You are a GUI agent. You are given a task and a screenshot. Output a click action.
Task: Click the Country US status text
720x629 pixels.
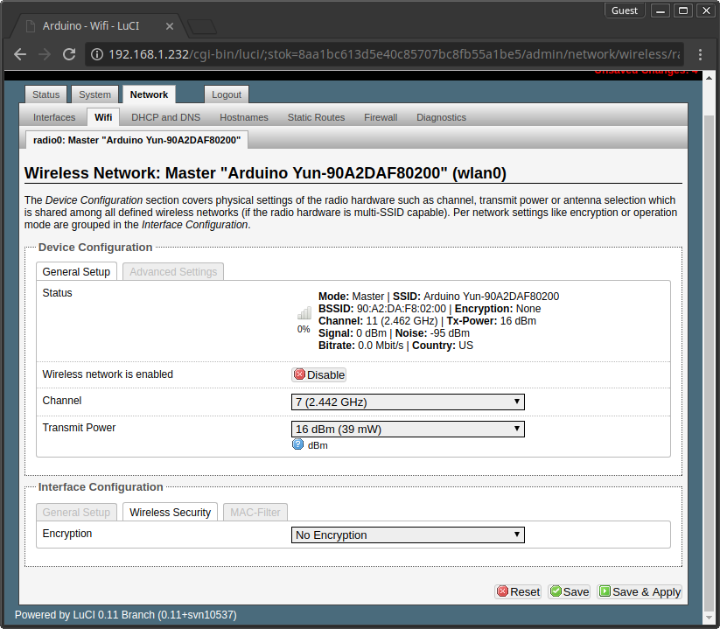[x=443, y=345]
